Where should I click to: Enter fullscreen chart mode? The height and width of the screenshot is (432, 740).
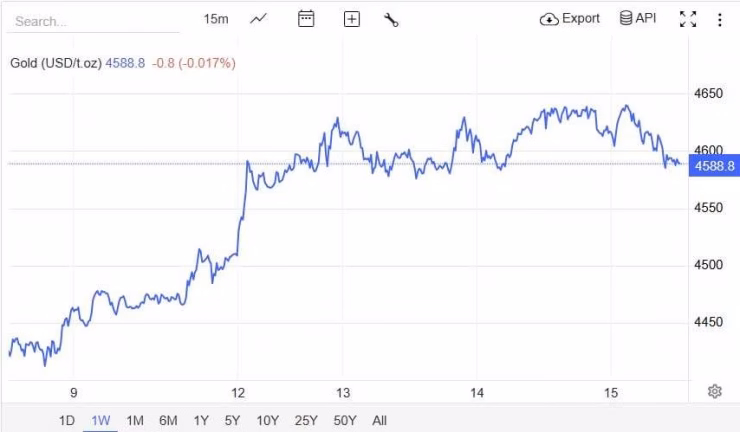[687, 19]
